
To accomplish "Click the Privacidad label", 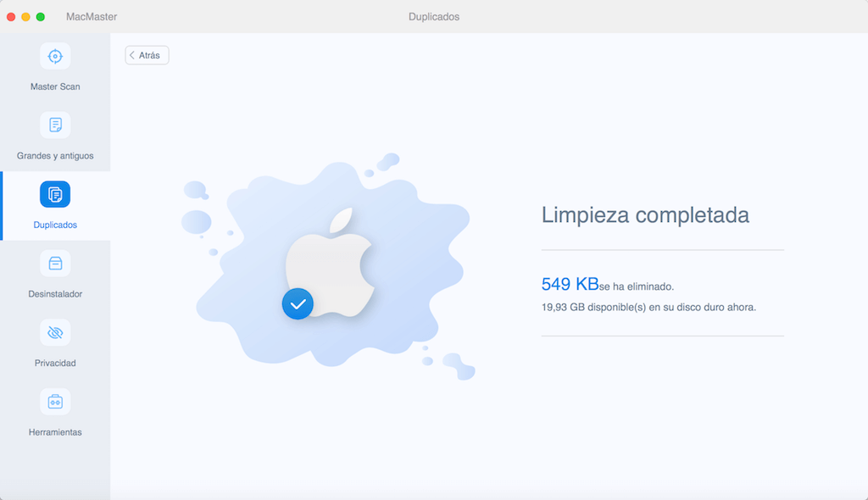I will (55, 364).
